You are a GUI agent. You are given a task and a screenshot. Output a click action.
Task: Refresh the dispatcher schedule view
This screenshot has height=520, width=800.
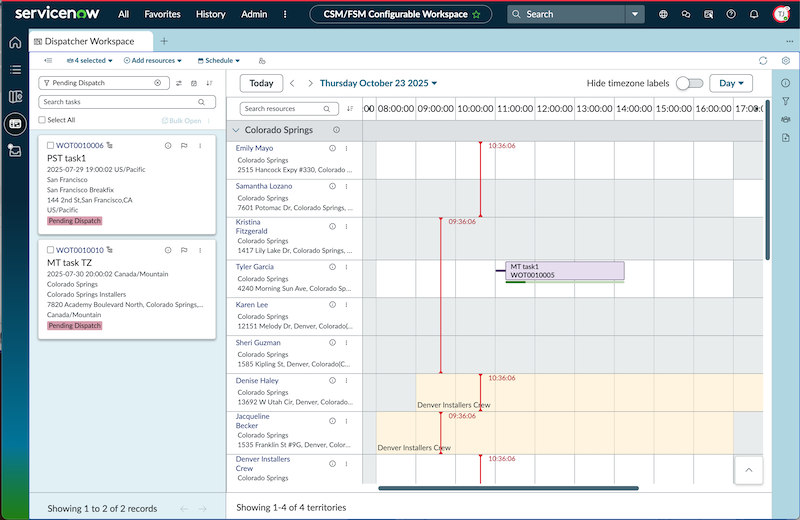click(763, 61)
